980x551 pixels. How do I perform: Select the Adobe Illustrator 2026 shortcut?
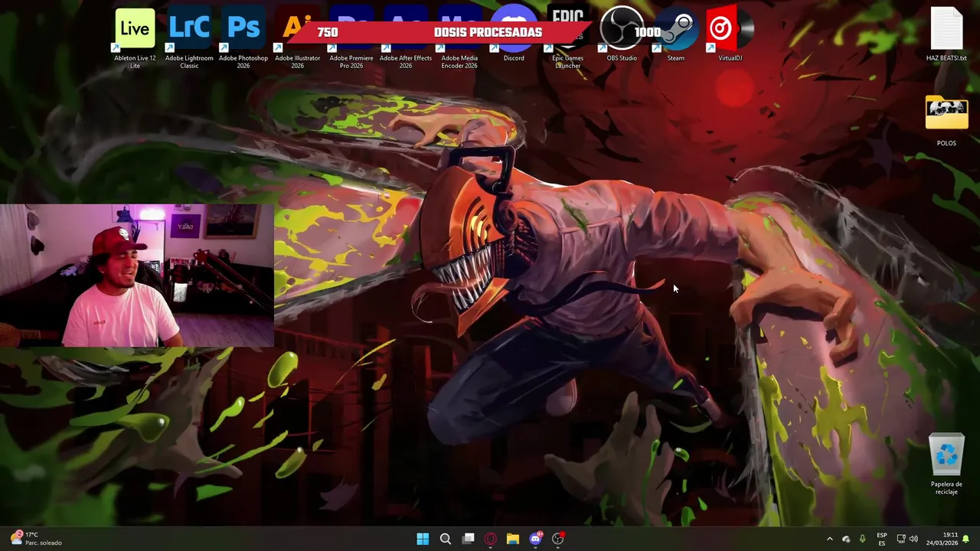[297, 38]
